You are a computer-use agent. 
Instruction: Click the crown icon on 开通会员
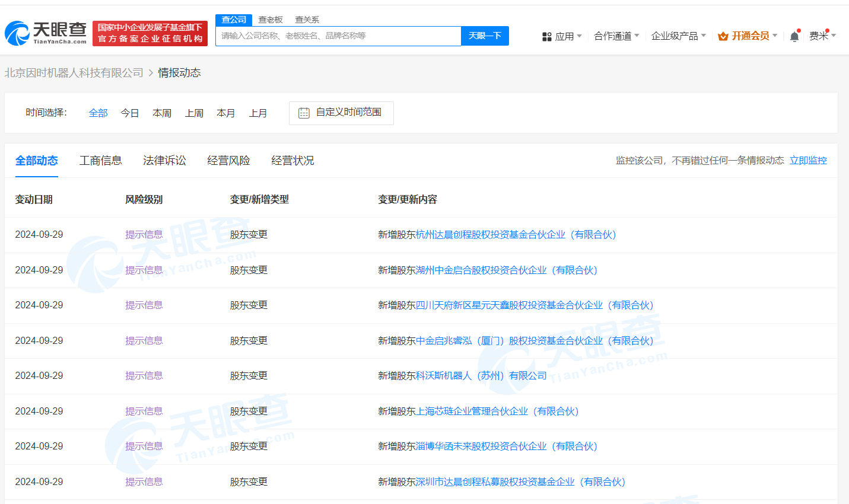[723, 36]
